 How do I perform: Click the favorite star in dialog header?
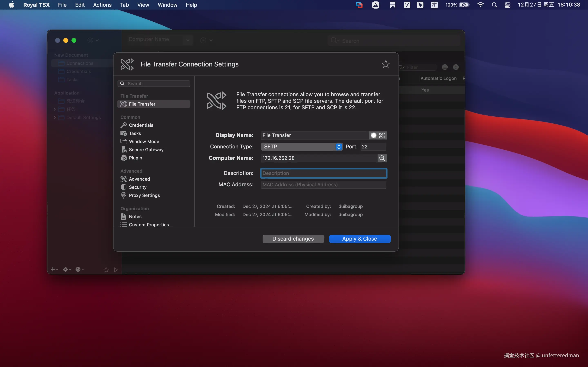pyautogui.click(x=386, y=64)
